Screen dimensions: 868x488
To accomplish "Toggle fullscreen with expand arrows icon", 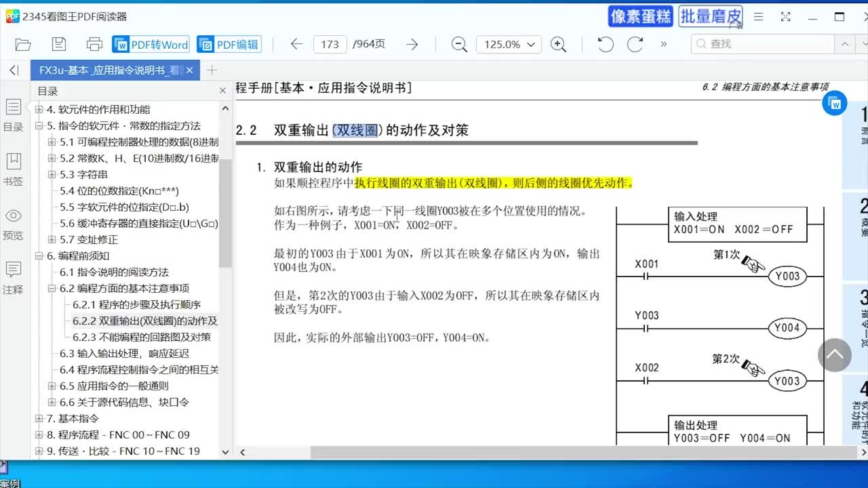I will (x=785, y=17).
